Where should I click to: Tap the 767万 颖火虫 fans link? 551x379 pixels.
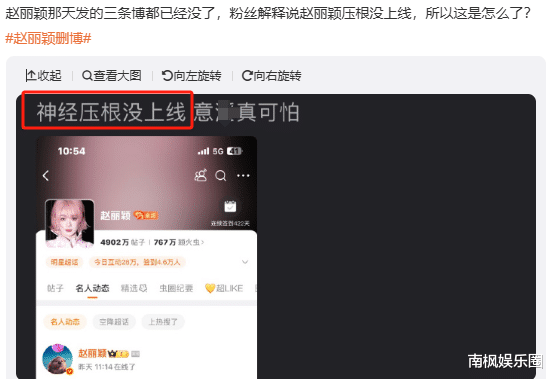pos(179,242)
